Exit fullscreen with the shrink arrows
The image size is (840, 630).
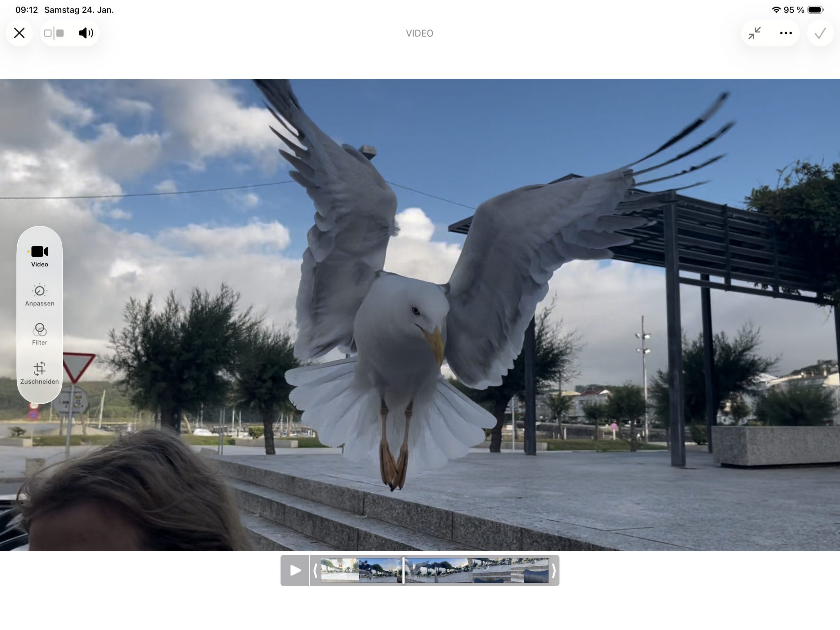(x=754, y=33)
